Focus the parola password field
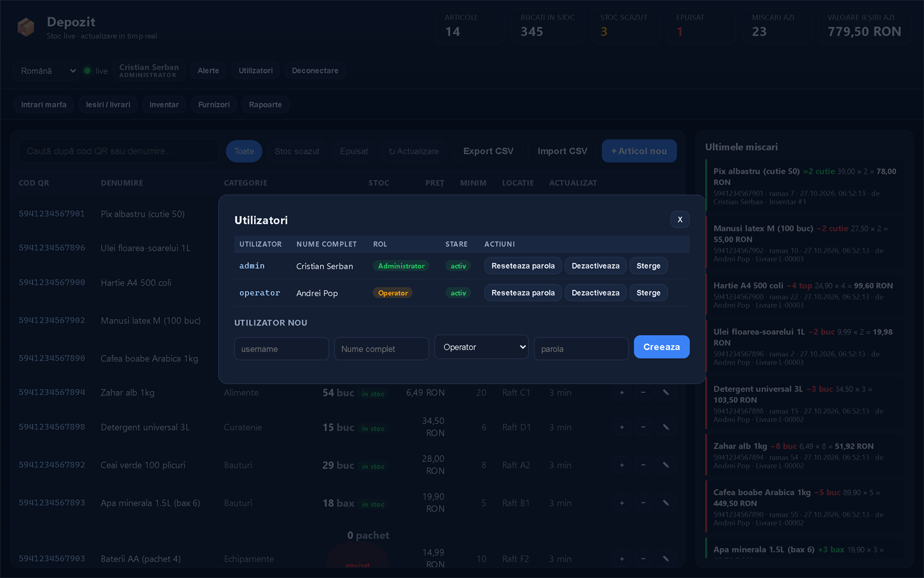 581,349
